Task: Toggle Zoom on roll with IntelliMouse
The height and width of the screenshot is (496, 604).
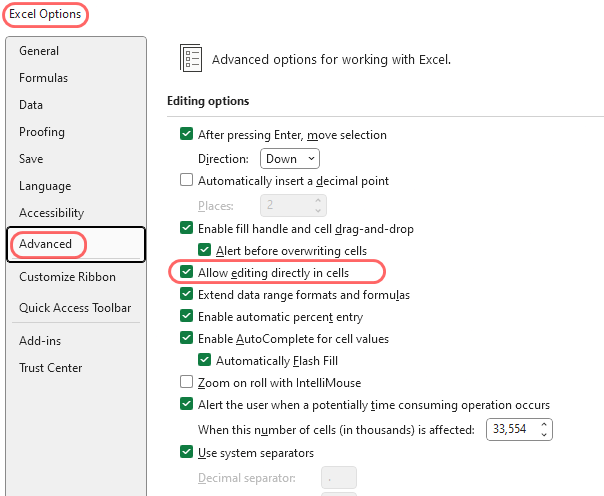Action: click(x=186, y=382)
